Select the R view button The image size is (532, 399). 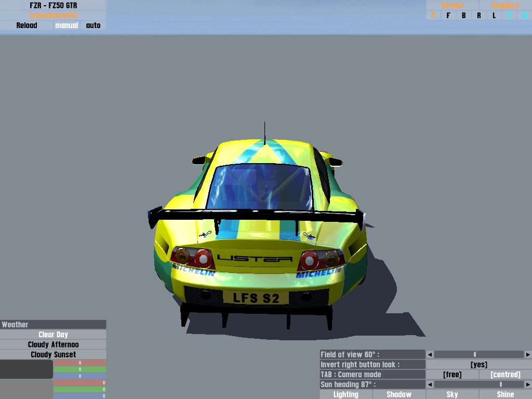coord(478,15)
